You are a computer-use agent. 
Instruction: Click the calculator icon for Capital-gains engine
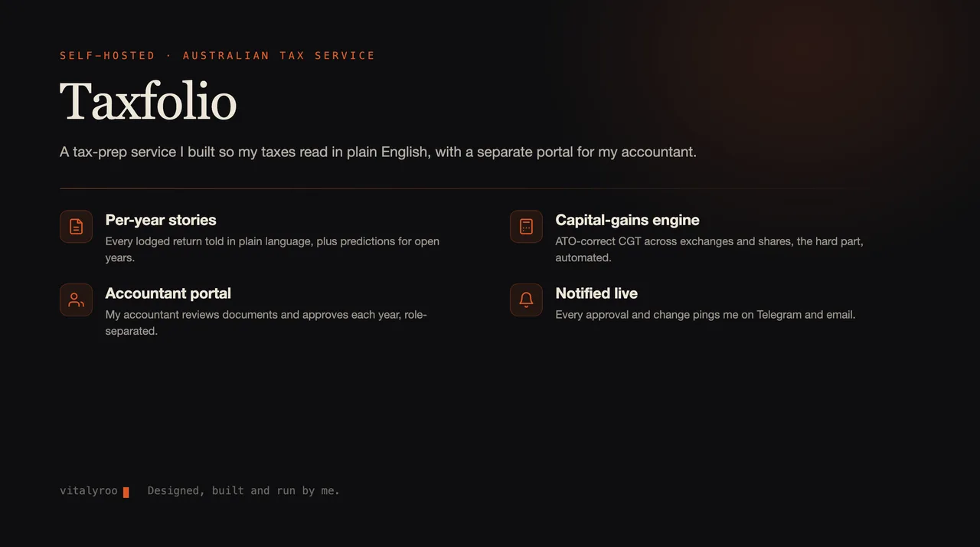coord(526,227)
